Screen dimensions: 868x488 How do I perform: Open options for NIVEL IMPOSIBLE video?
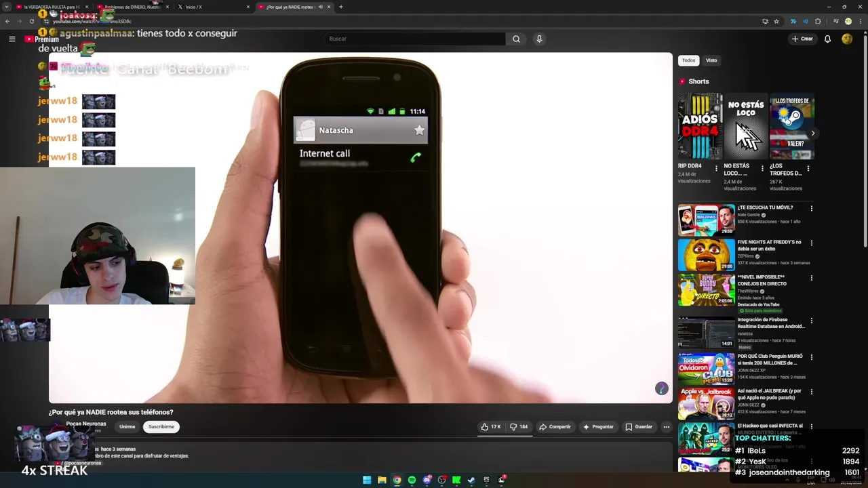pos(811,278)
